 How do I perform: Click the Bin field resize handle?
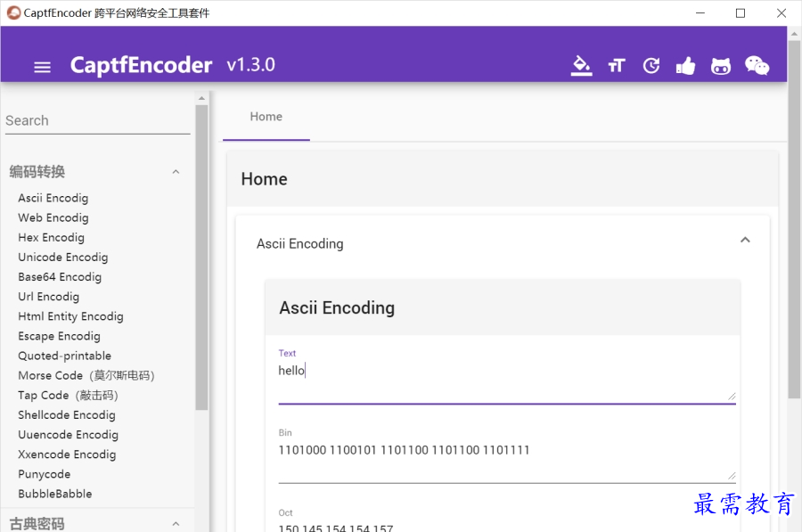pos(732,476)
